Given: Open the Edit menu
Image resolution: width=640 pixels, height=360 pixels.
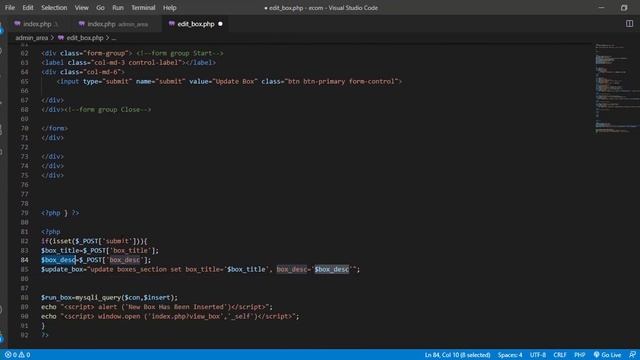Looking at the screenshot, I should coord(28,8).
